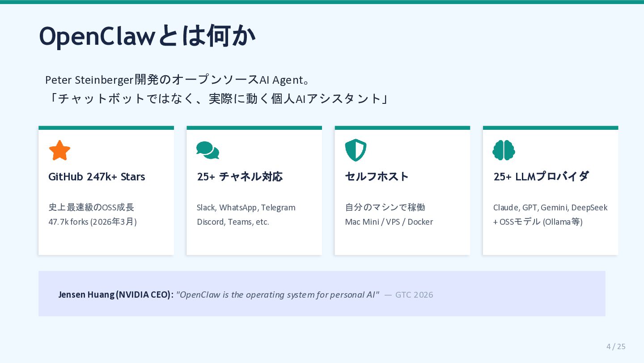Select the slide title "OpenClawとは何か"

[147, 36]
